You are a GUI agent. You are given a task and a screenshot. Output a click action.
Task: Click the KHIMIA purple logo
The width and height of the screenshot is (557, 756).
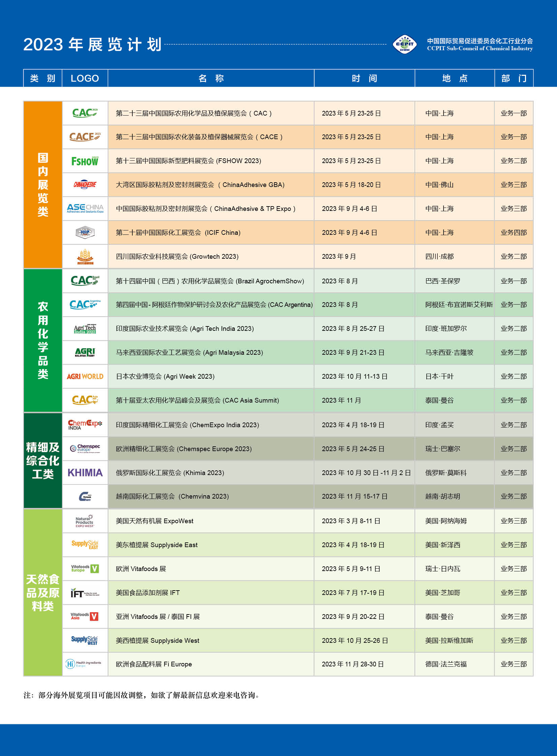pyautogui.click(x=85, y=473)
